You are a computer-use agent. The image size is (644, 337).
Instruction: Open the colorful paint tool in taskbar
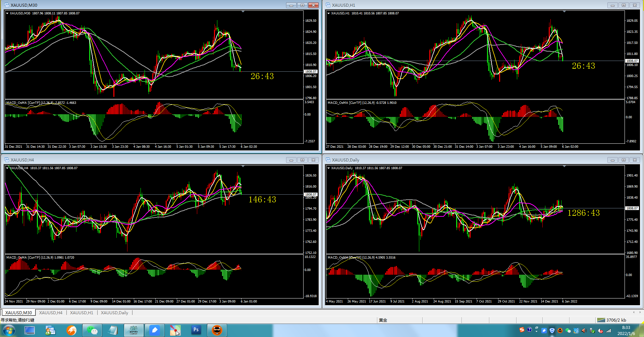pos(175,330)
